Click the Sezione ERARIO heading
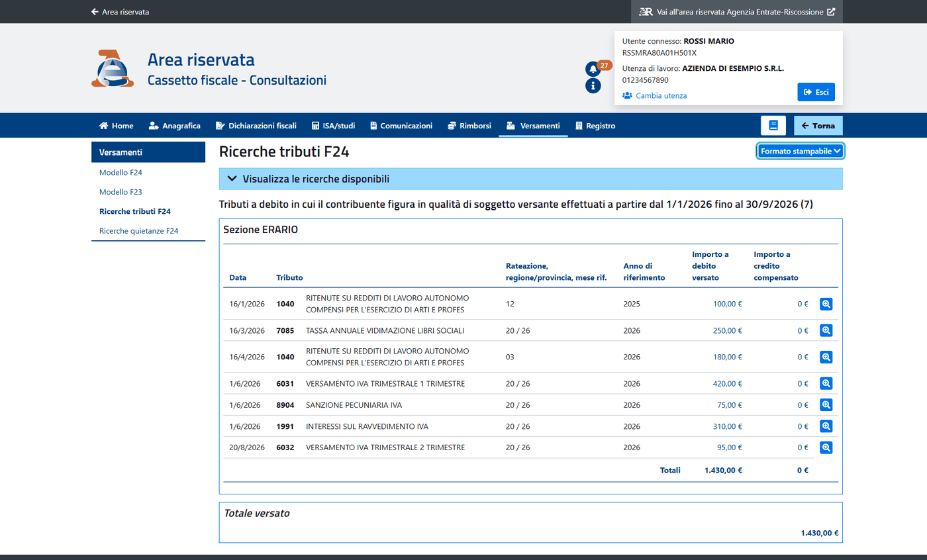This screenshot has width=927, height=560. [x=261, y=230]
